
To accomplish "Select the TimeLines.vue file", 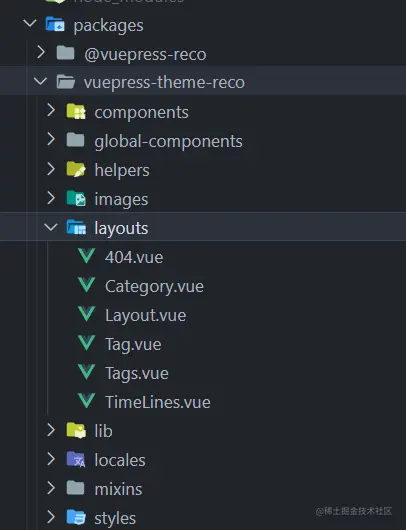I will pyautogui.click(x=158, y=403).
